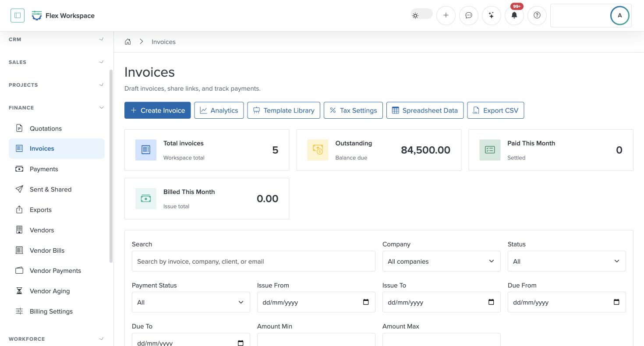The height and width of the screenshot is (346, 644).
Task: Click the Flex Workspace logo
Action: click(63, 16)
